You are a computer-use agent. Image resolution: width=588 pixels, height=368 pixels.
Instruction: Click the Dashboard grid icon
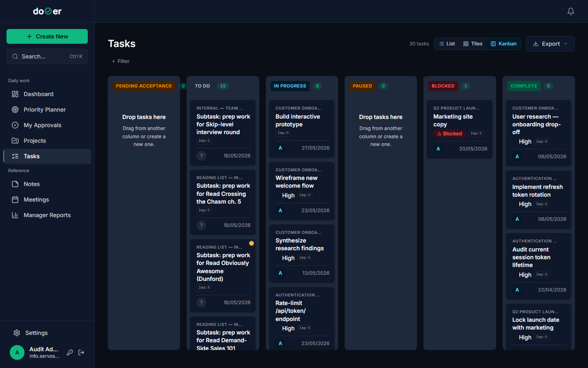[x=15, y=94]
